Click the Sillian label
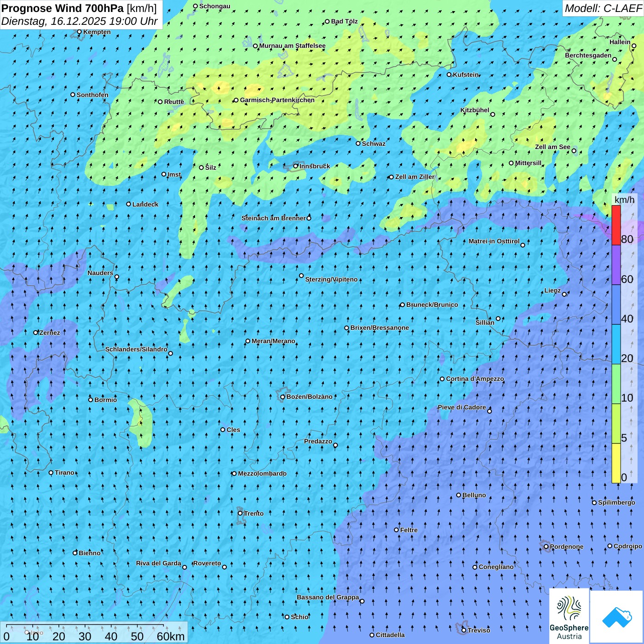Viewport: 644px width, 644px height. pyautogui.click(x=485, y=322)
